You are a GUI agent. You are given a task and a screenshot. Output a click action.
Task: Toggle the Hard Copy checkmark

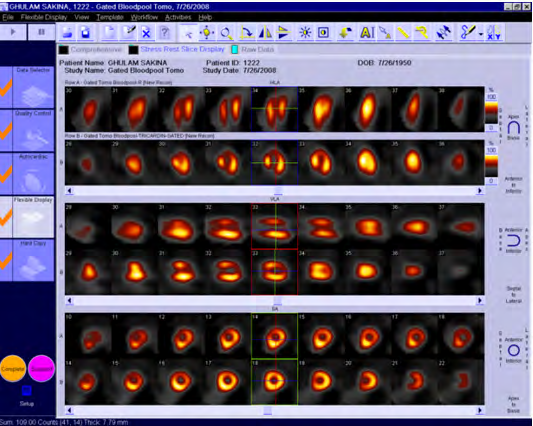pyautogui.click(x=6, y=260)
